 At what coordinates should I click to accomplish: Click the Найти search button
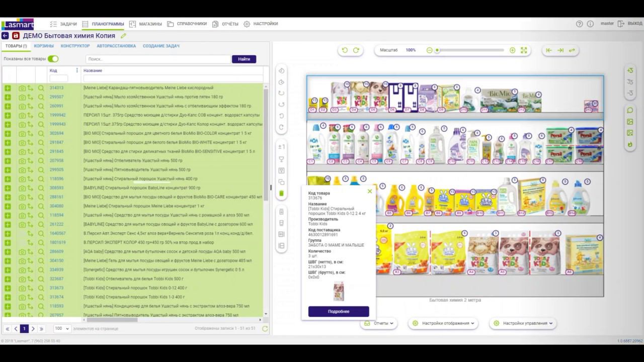pos(244,59)
